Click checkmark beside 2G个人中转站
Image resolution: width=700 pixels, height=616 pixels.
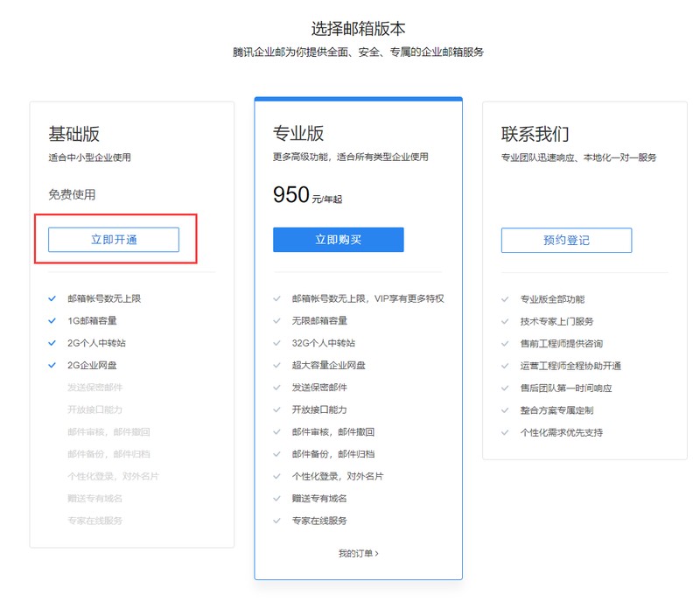click(52, 343)
